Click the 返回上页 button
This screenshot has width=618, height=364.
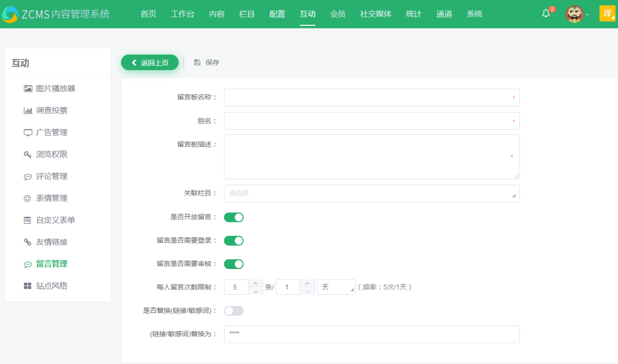pos(149,62)
